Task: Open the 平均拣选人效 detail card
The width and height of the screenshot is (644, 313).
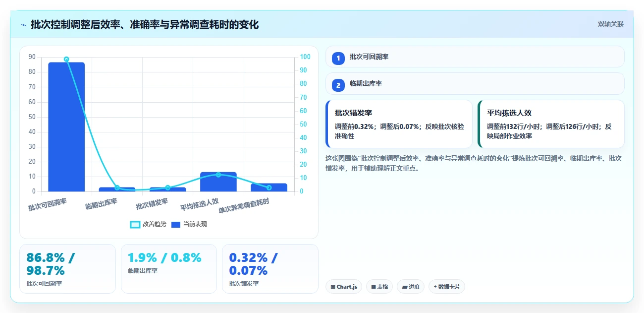Action: [x=551, y=124]
